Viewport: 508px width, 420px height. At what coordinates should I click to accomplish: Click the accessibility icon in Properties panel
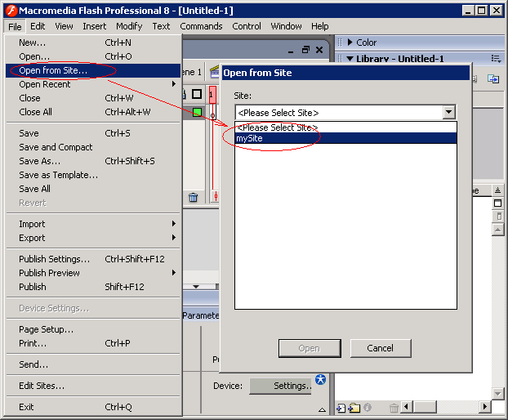pos(320,379)
